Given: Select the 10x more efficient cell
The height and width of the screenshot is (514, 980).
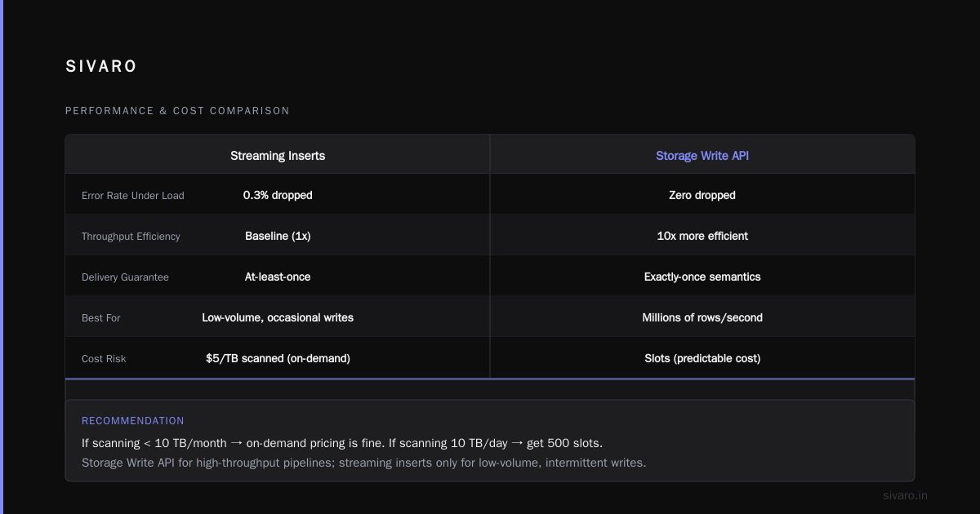Looking at the screenshot, I should pos(702,236).
